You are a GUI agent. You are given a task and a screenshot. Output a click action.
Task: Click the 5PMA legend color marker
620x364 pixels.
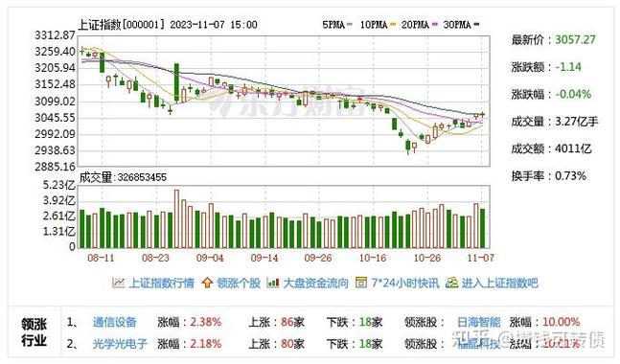coord(349,25)
